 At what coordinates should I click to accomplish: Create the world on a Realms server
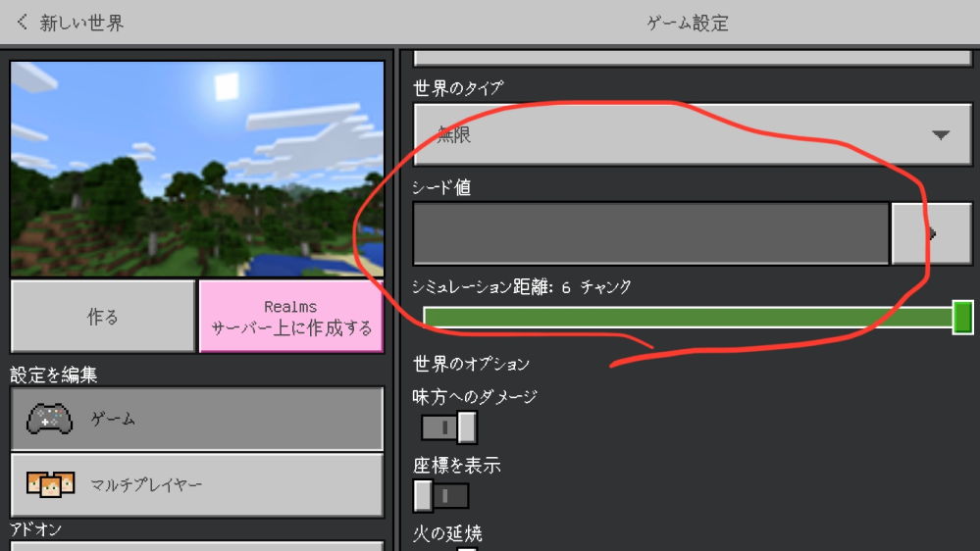(x=291, y=317)
